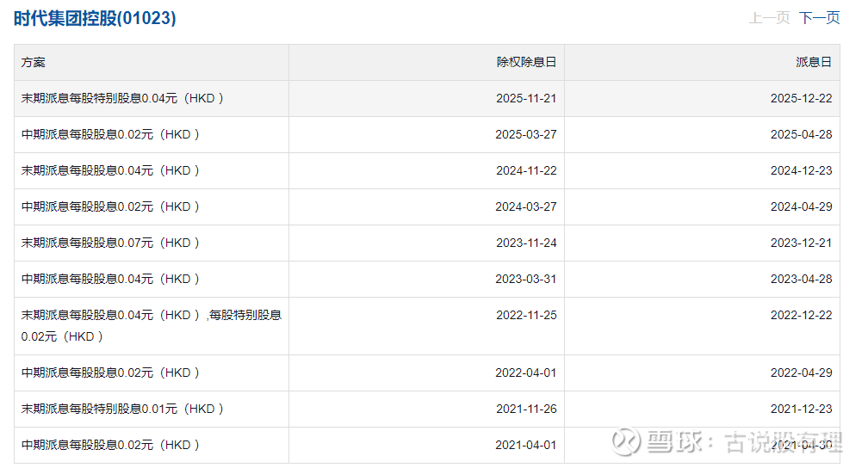Click the 下一页 next page link
The height and width of the screenshot is (468, 868).
819,18
